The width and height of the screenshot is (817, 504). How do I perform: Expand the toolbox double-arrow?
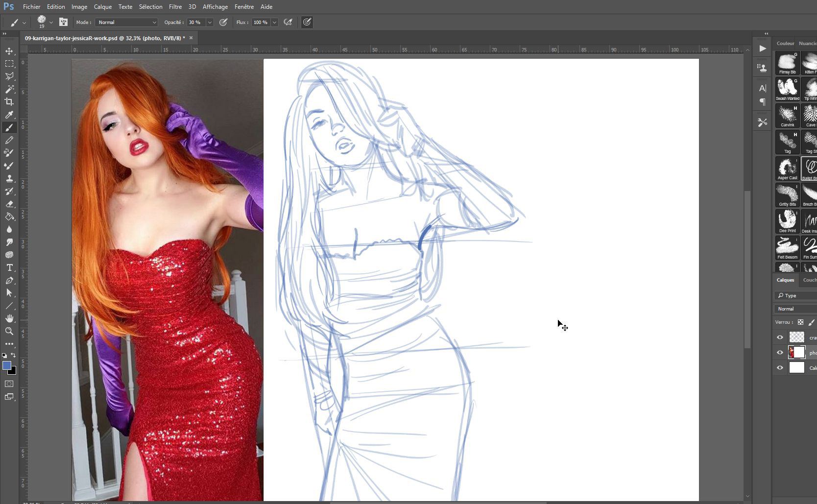(x=5, y=34)
